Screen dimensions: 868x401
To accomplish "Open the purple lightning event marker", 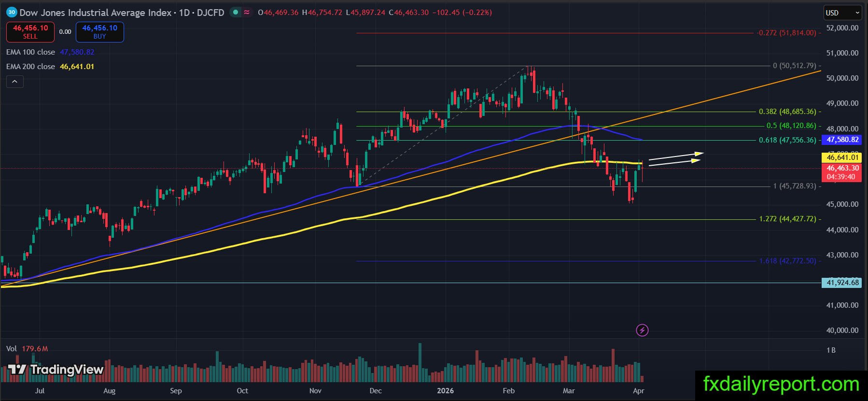I will pyautogui.click(x=642, y=330).
